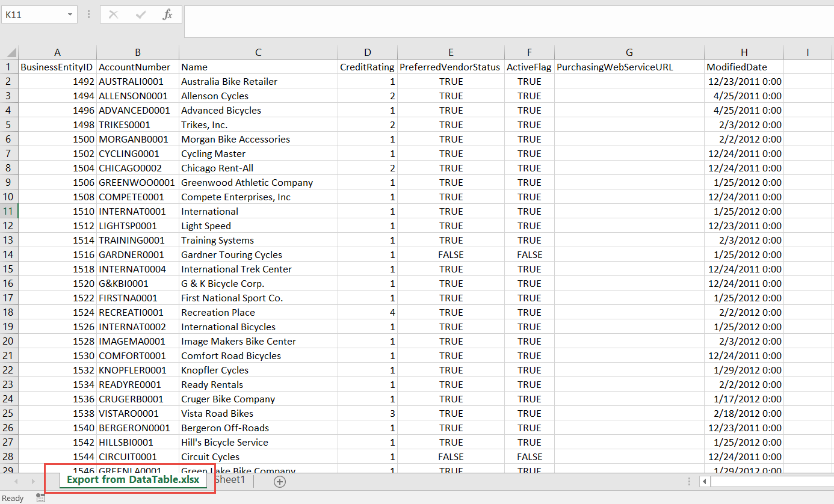This screenshot has width=834, height=504.
Task: Select row 28 header
Action: tap(9, 456)
